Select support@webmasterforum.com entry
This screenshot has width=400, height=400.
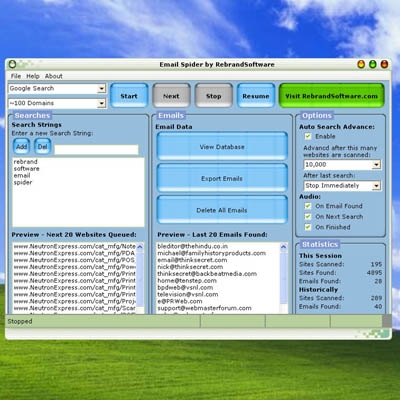coord(204,308)
